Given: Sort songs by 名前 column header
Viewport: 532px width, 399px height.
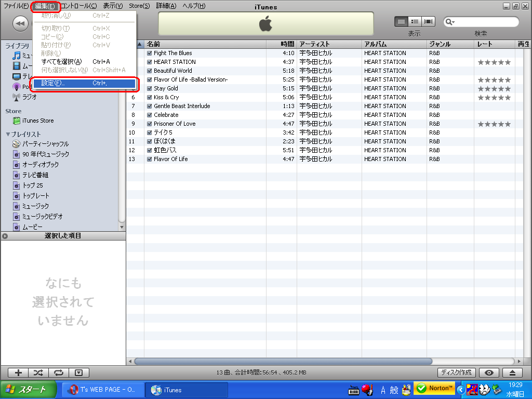Looking at the screenshot, I should tap(205, 44).
